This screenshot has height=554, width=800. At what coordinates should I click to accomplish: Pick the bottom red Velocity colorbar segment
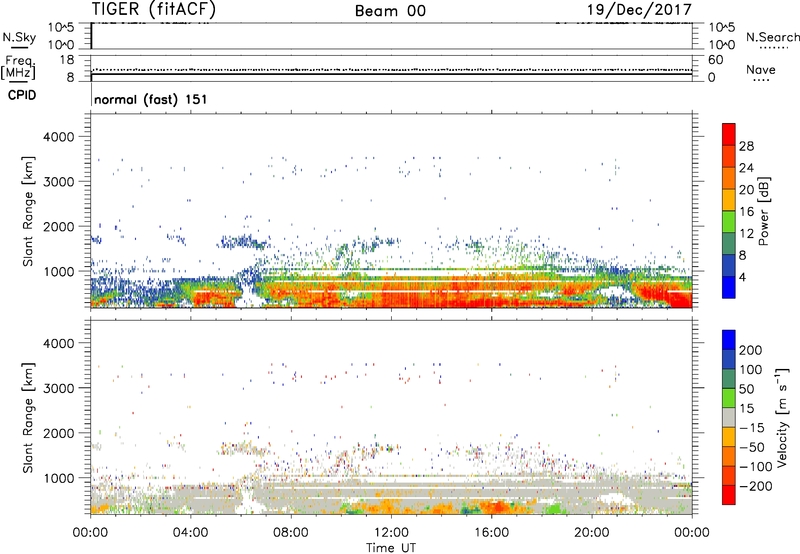729,495
